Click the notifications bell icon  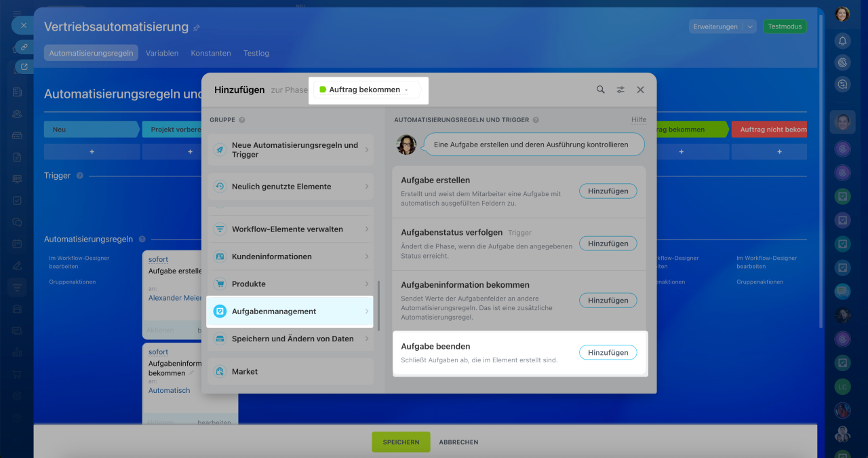tap(842, 41)
